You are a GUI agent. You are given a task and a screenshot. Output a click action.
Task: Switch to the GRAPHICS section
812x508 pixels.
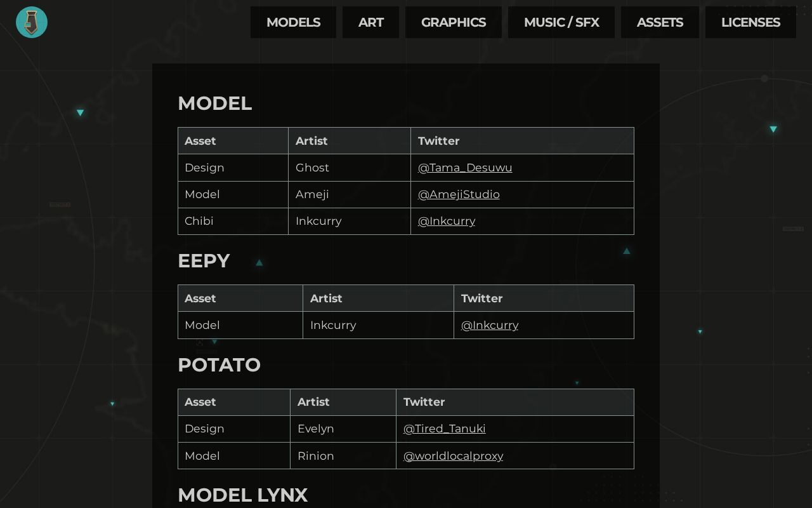click(x=453, y=22)
